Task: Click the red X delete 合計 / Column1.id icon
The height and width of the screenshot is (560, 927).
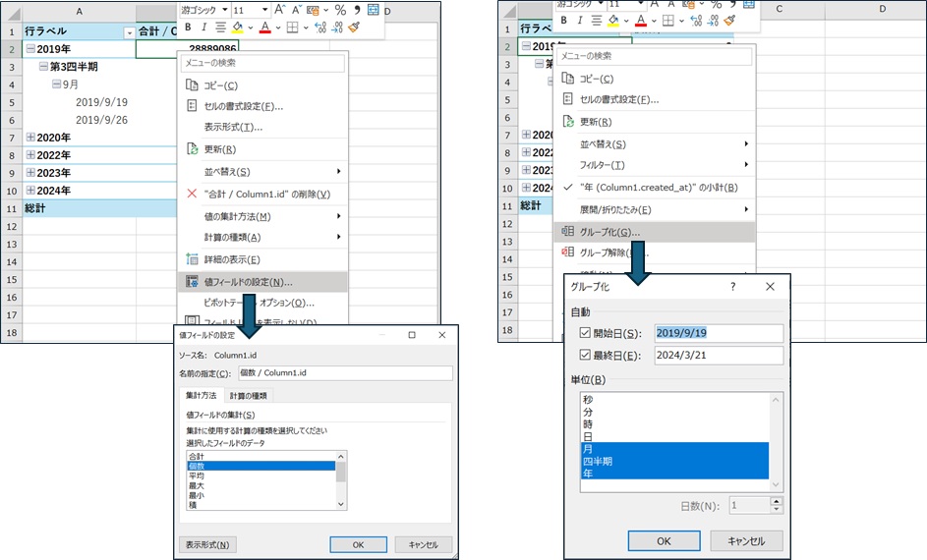Action: (193, 194)
